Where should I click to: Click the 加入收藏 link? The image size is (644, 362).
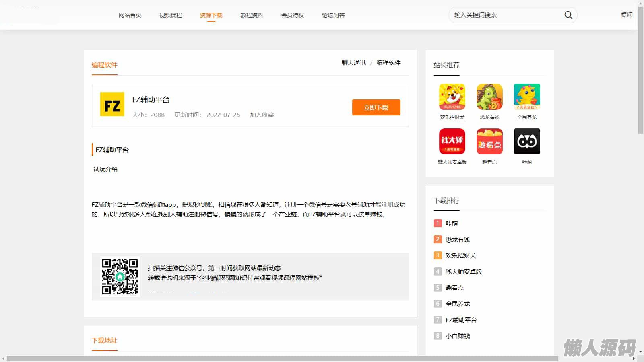click(262, 115)
